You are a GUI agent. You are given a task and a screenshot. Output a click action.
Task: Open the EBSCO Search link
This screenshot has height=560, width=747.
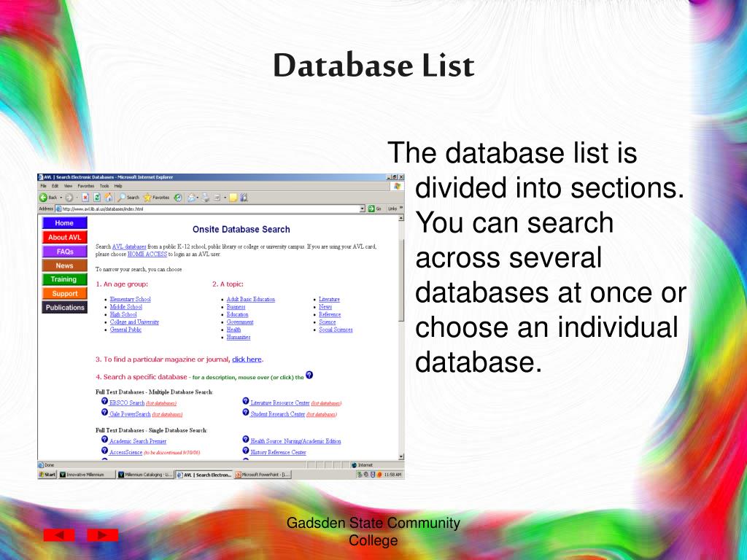[x=127, y=402]
